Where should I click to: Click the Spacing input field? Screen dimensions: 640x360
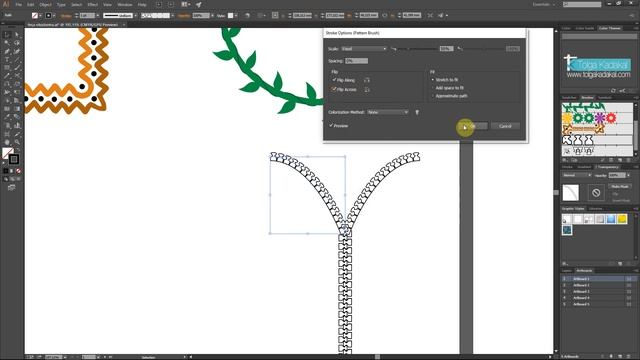(x=356, y=61)
